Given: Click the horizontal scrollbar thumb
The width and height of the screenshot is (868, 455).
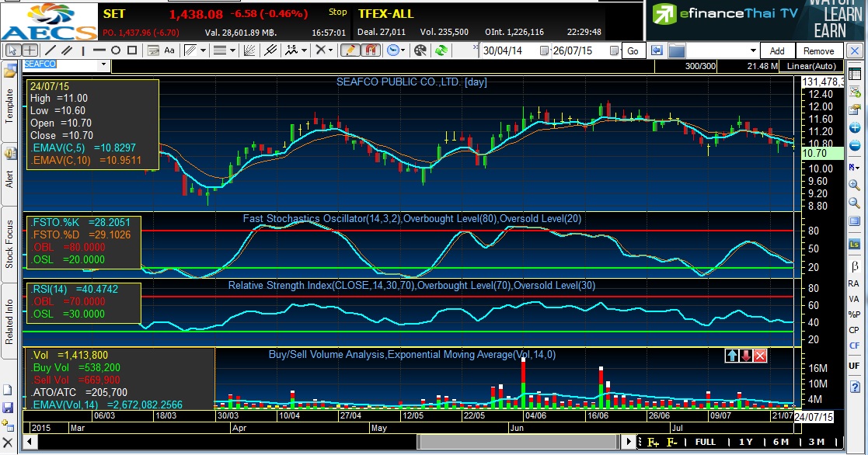Looking at the screenshot, I should tap(518, 442).
